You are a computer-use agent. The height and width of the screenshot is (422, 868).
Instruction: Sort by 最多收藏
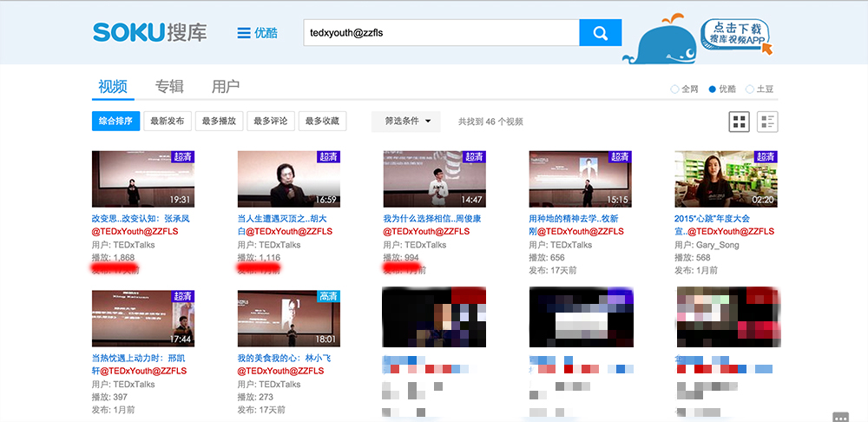point(322,122)
